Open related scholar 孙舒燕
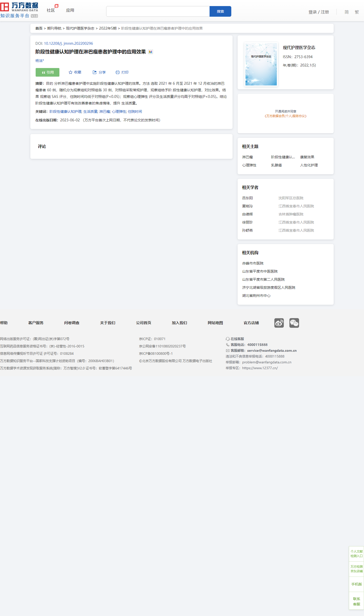 click(x=247, y=230)
